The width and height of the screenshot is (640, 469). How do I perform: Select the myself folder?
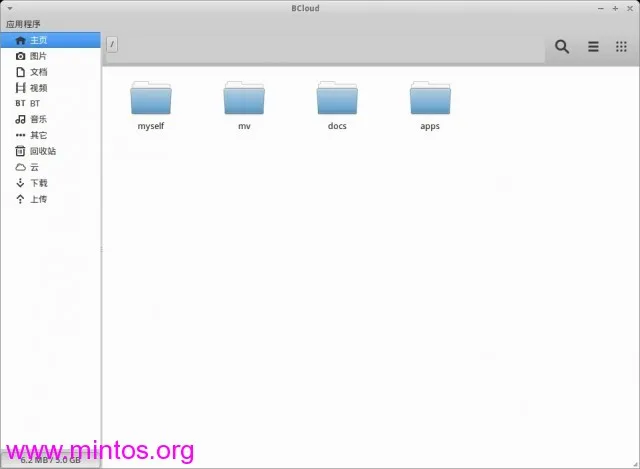coord(151,106)
